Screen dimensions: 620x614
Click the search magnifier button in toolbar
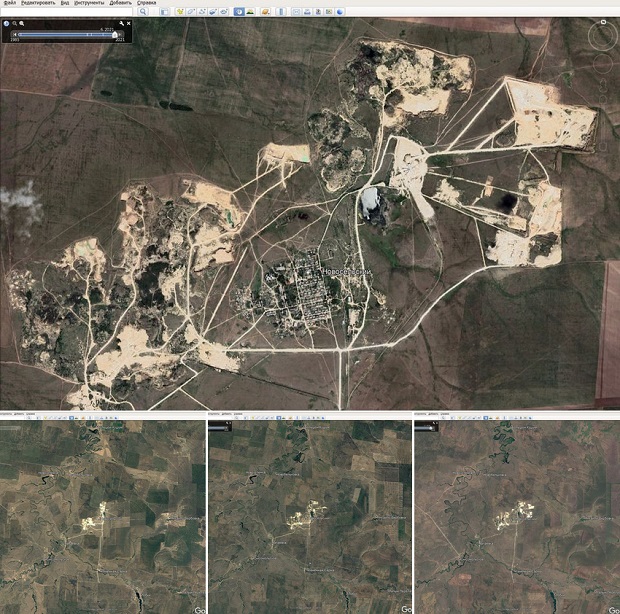click(143, 12)
